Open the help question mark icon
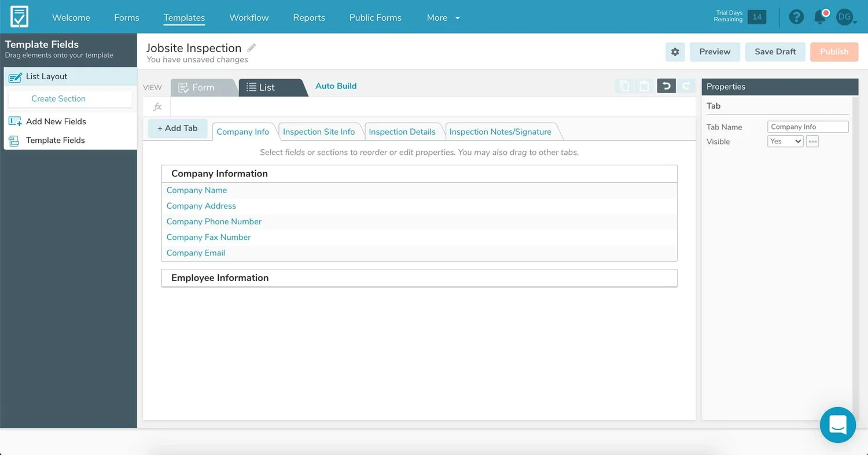 [x=796, y=17]
